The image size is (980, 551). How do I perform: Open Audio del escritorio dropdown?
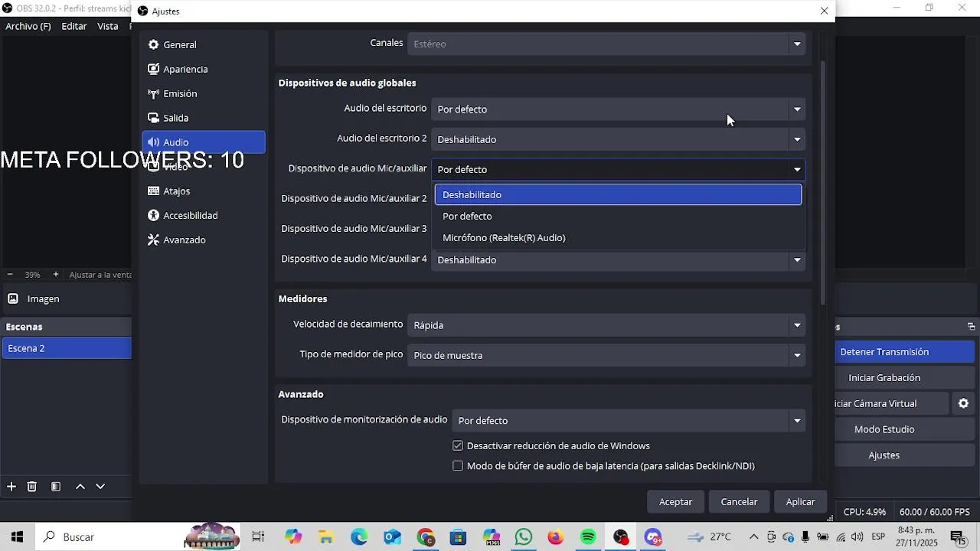pos(618,109)
